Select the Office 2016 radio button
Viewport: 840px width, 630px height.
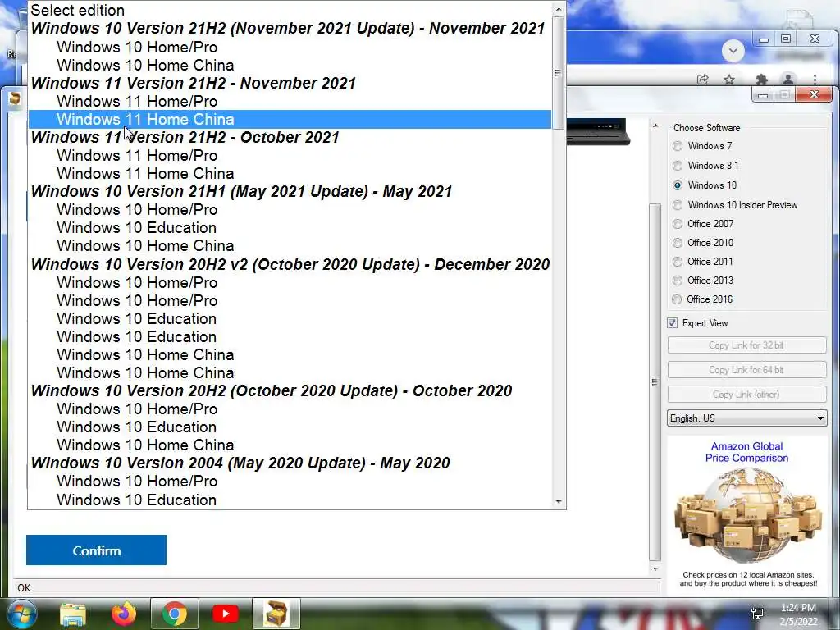[x=677, y=299]
